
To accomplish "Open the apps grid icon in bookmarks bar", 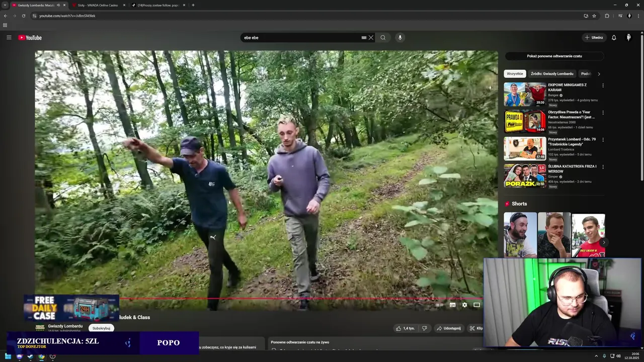I will pos(5,25).
